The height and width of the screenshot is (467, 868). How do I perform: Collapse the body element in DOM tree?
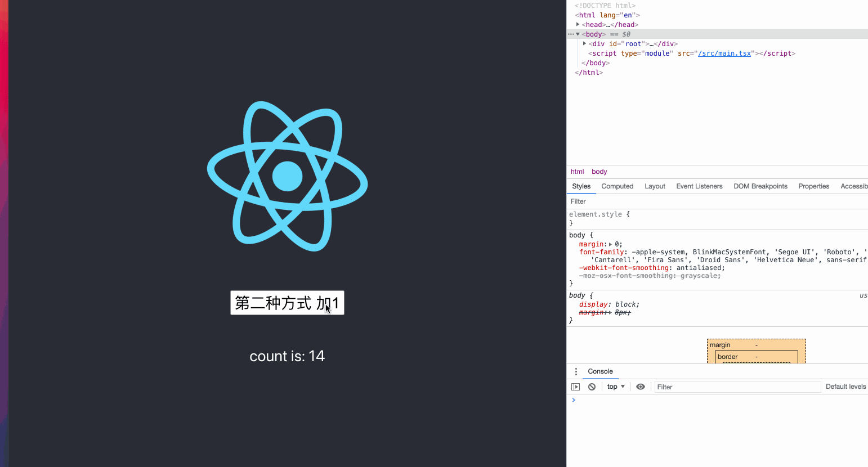(578, 34)
